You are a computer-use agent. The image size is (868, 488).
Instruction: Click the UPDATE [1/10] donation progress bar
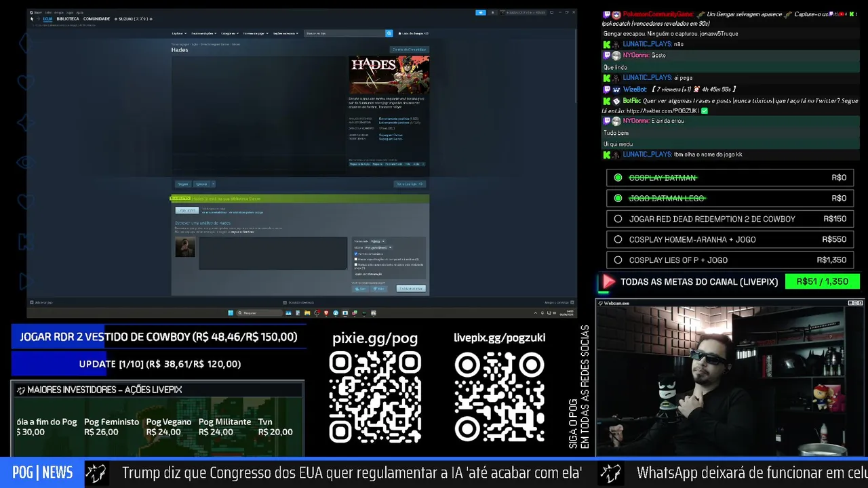[x=159, y=364]
